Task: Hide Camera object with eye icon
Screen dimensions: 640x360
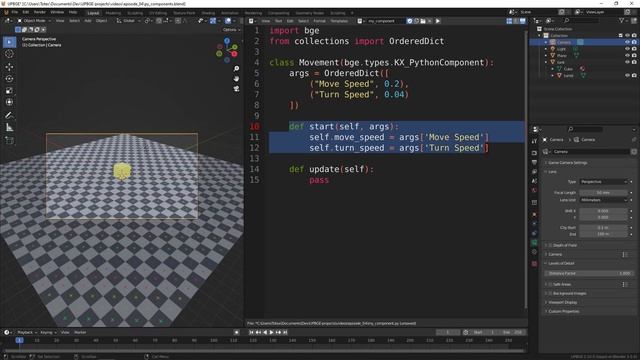Action: pyautogui.click(x=627, y=42)
